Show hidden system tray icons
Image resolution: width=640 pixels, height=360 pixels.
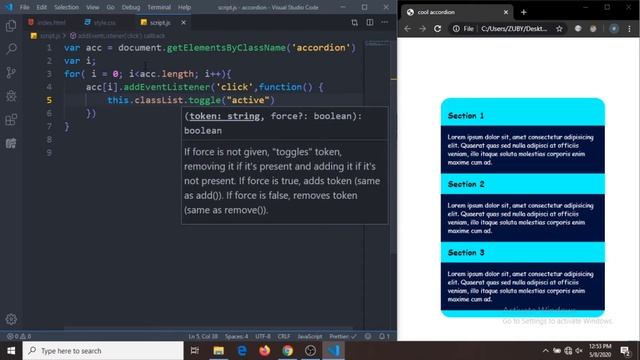tap(545, 351)
